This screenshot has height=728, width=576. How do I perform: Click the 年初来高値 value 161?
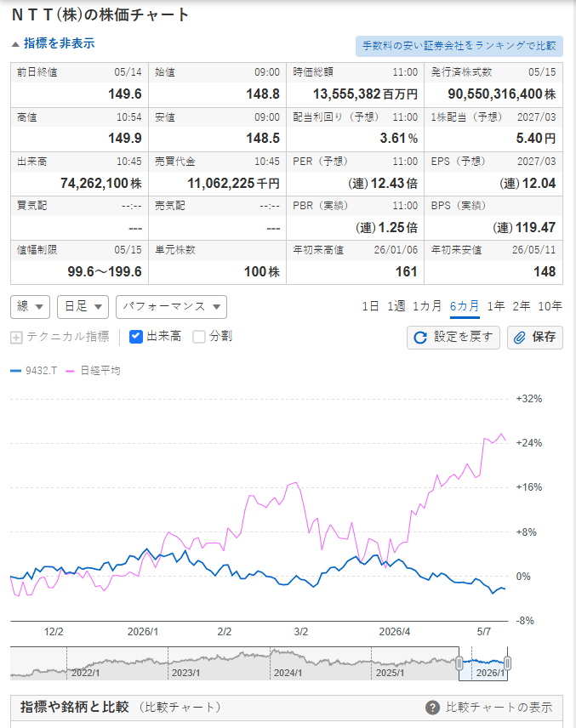(x=407, y=271)
